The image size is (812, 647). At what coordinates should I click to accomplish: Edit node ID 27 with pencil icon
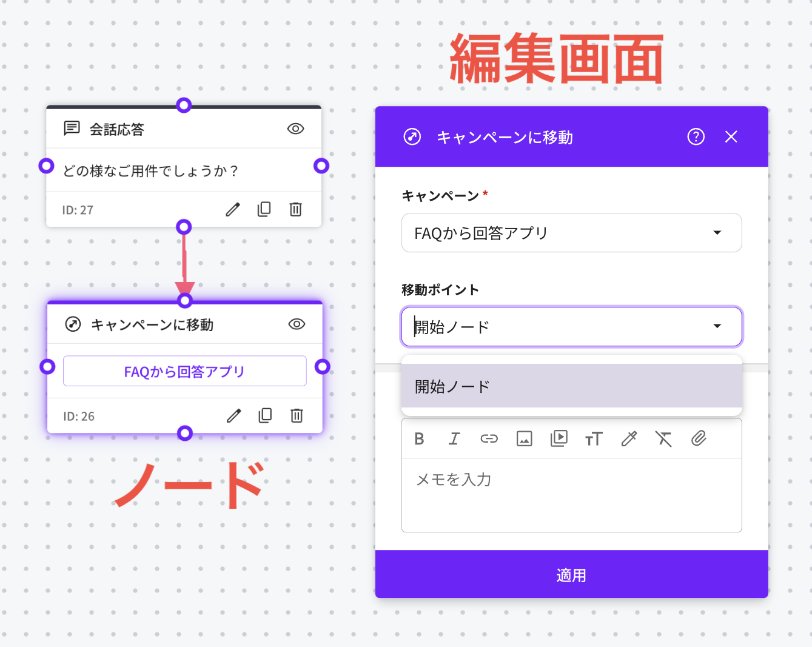pyautogui.click(x=233, y=210)
